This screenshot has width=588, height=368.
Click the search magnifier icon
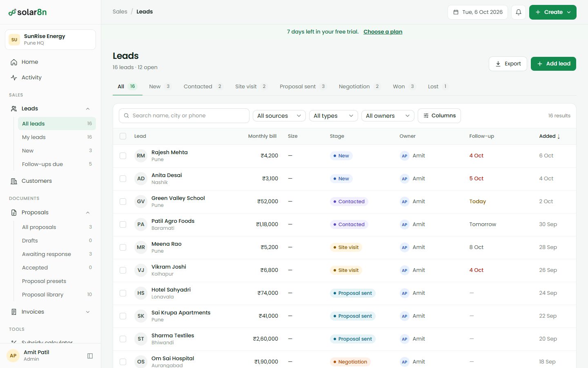click(127, 116)
